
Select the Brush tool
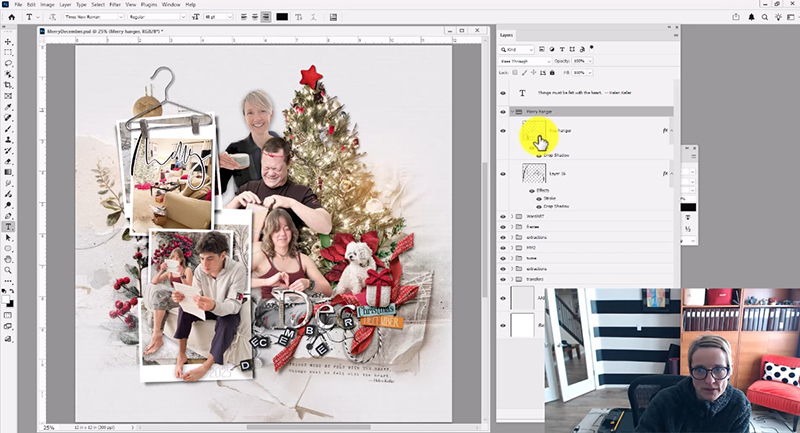8,129
